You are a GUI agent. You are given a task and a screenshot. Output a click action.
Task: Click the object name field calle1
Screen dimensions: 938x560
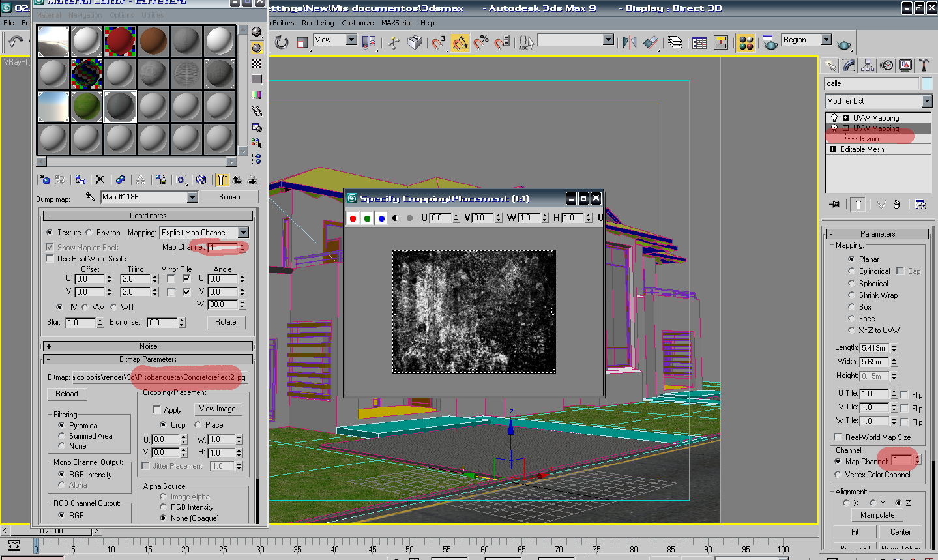872,83
